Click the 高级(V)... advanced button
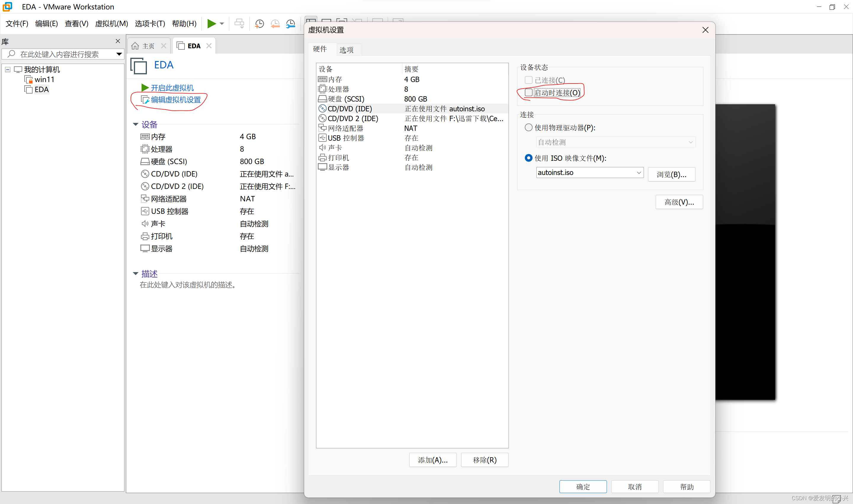Screen dimensions: 853x504 pos(679,202)
